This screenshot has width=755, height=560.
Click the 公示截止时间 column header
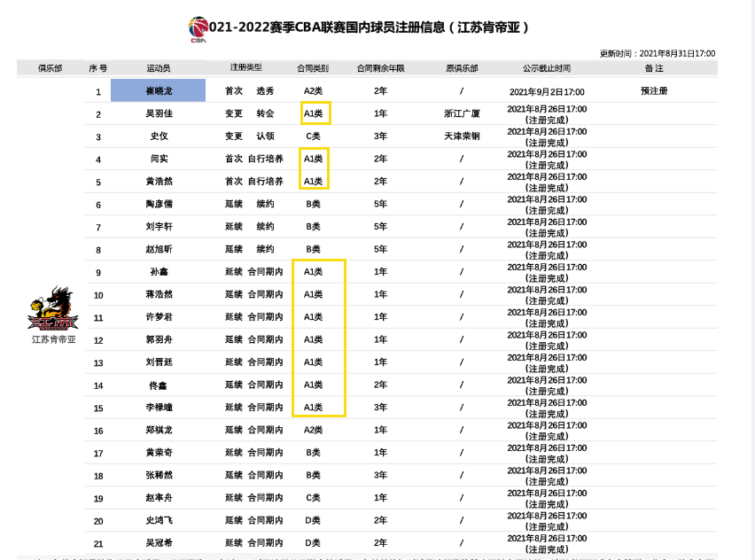coord(547,68)
